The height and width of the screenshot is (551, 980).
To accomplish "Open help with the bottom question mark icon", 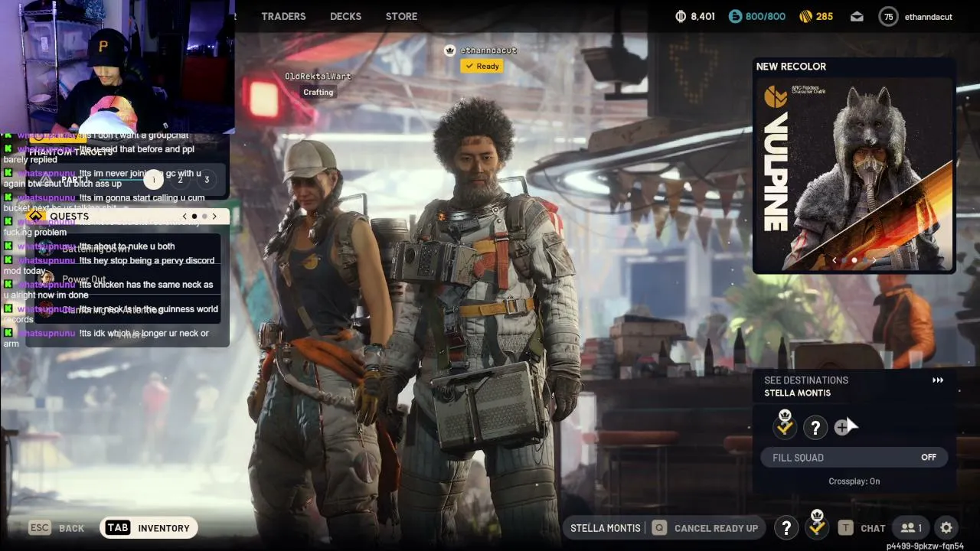I will click(x=786, y=527).
